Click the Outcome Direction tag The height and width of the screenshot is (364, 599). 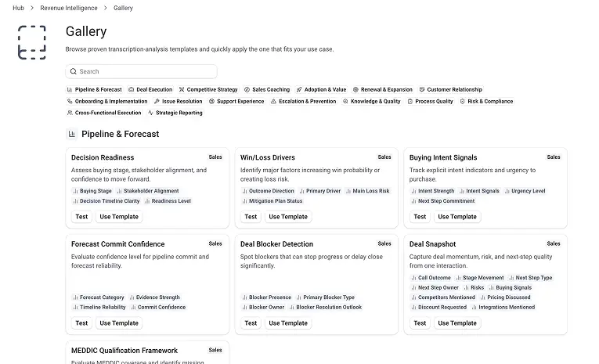point(268,191)
